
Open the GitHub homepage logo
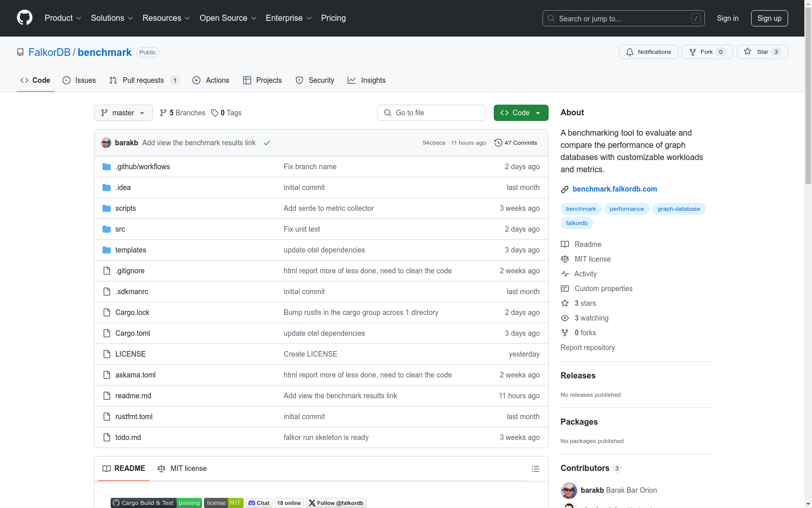[24, 18]
